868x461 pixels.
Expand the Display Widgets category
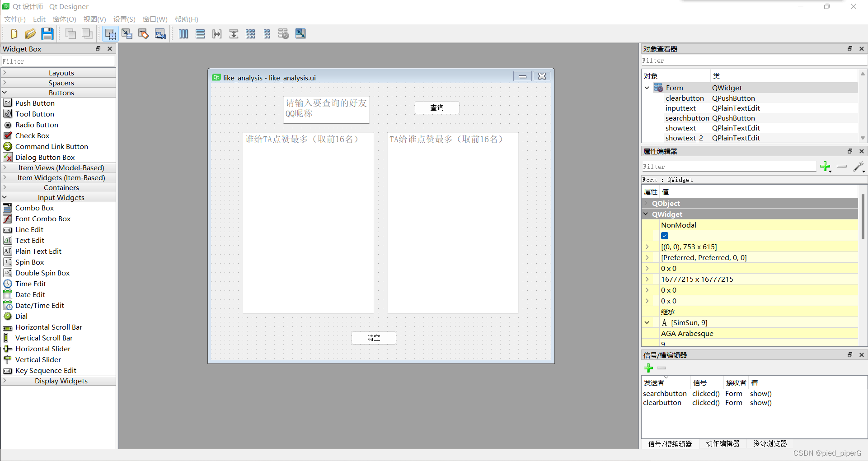58,381
